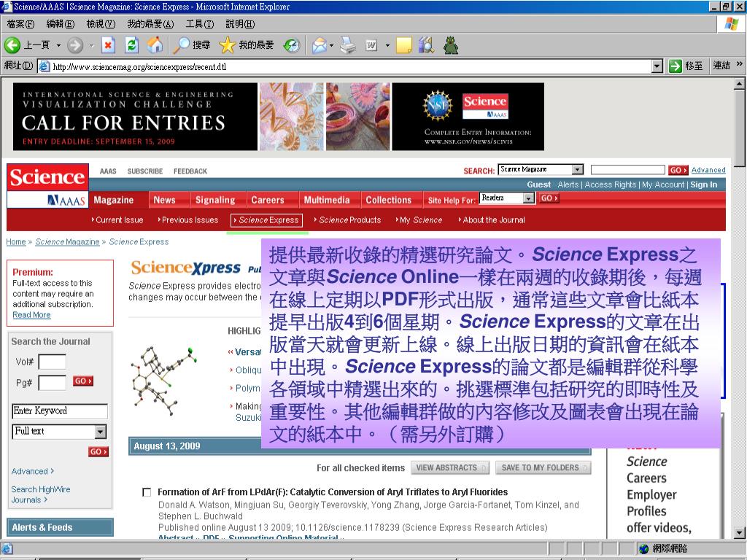Viewport: 747px width, 560px height.
Task: Click the Favorites star icon
Action: (x=228, y=45)
